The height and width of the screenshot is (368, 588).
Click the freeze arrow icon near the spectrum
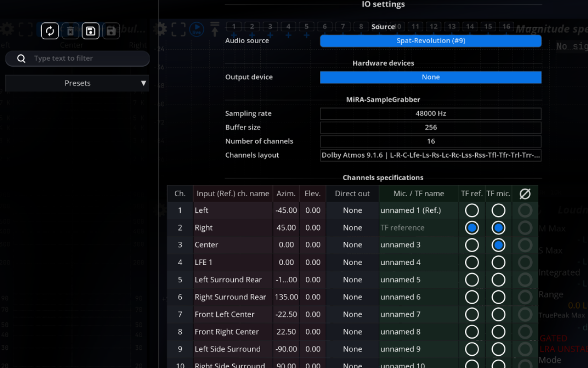(x=214, y=29)
